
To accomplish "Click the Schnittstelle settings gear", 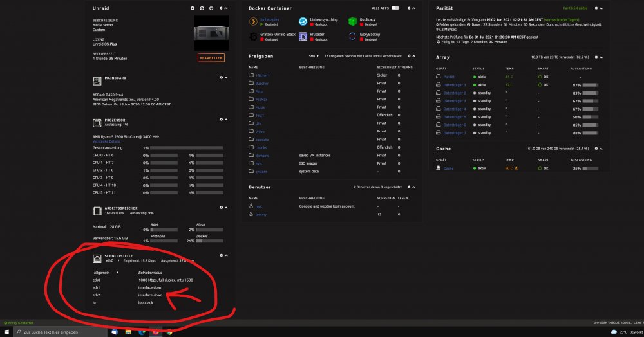I will [221, 255].
